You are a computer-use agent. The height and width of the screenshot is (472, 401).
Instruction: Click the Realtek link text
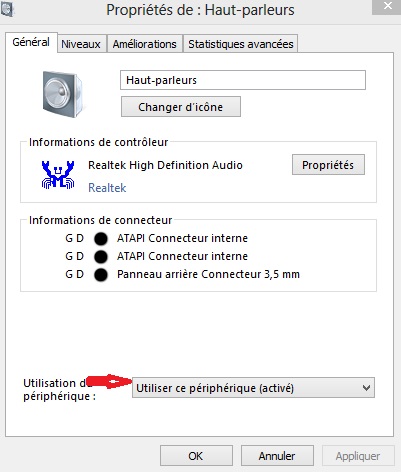point(107,188)
